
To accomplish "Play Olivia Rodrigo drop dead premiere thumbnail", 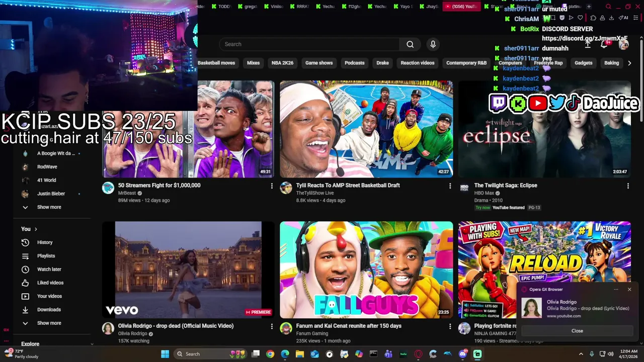I will [x=188, y=269].
